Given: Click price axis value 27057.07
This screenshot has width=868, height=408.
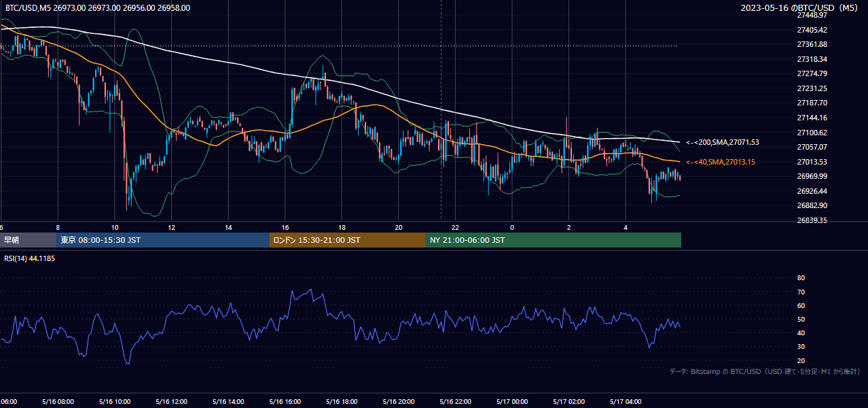Looking at the screenshot, I should click(x=812, y=147).
